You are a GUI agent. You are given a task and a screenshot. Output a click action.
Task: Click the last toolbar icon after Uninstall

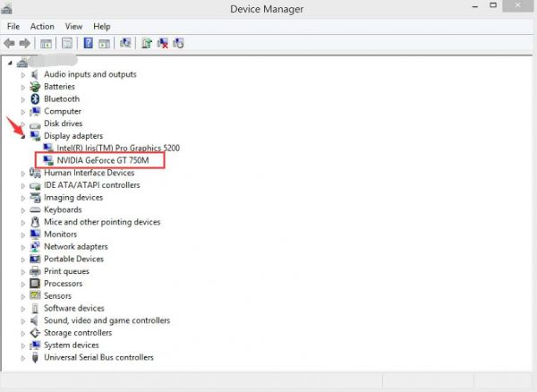(x=178, y=43)
